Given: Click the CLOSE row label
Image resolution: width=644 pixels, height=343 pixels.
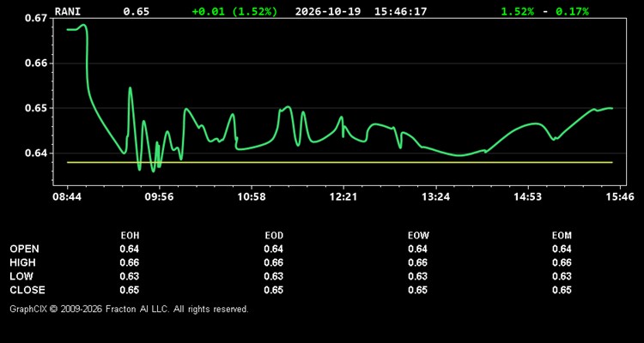Looking at the screenshot, I should click(x=27, y=290).
